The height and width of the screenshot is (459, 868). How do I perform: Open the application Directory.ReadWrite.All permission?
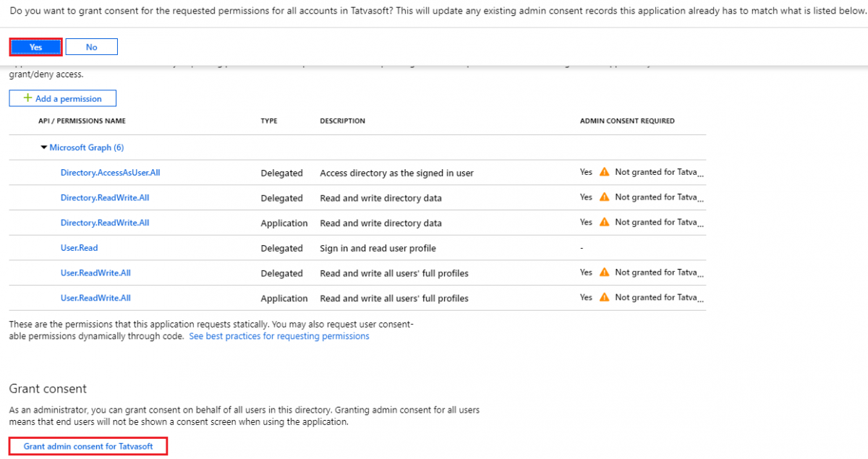click(105, 223)
